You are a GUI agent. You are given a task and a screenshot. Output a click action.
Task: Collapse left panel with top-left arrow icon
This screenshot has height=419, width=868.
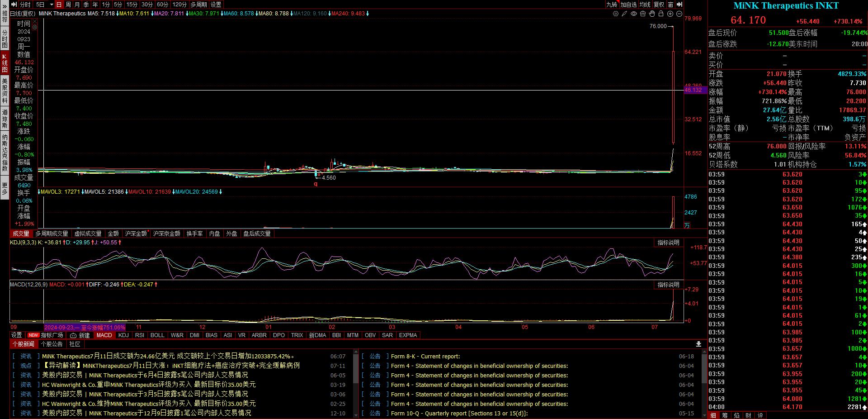(14, 5)
